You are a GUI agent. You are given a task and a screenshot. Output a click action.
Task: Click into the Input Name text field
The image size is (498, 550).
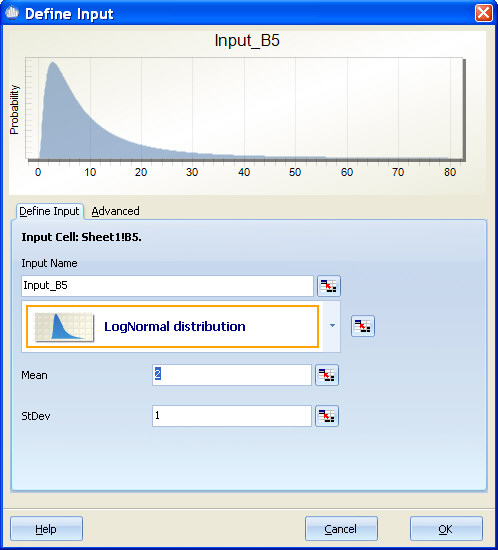click(167, 286)
